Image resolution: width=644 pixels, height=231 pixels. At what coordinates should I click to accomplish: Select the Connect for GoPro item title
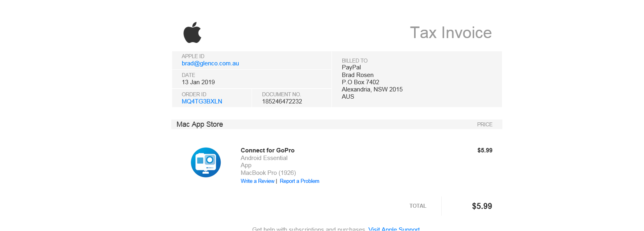tap(268, 150)
